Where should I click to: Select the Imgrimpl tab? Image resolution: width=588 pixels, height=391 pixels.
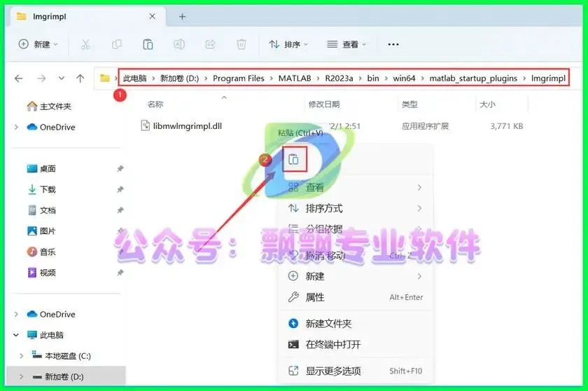coord(87,17)
